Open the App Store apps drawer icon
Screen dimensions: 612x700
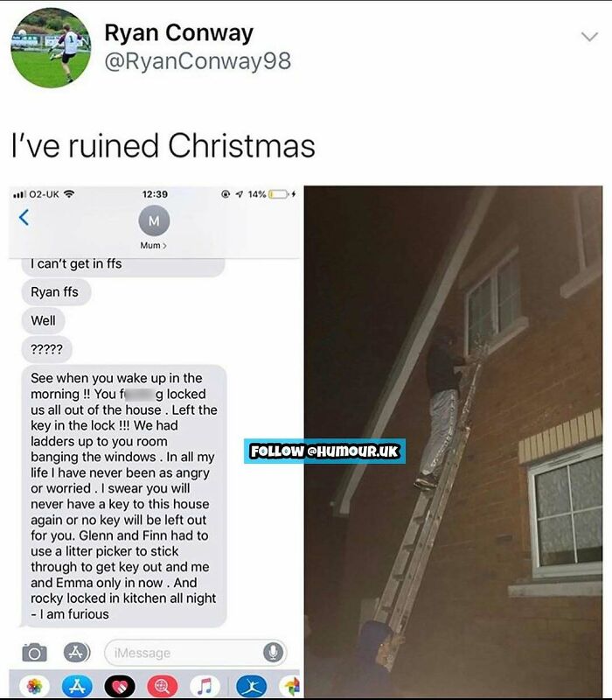76,652
